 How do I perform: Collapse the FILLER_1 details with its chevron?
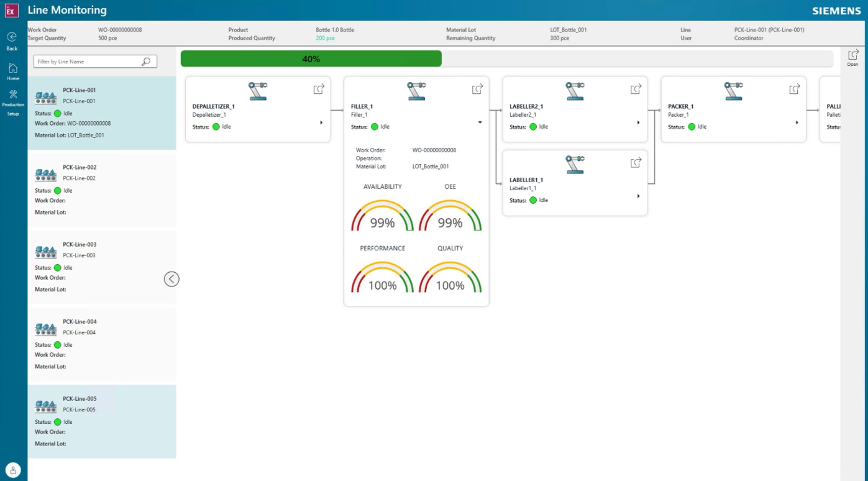pos(480,122)
